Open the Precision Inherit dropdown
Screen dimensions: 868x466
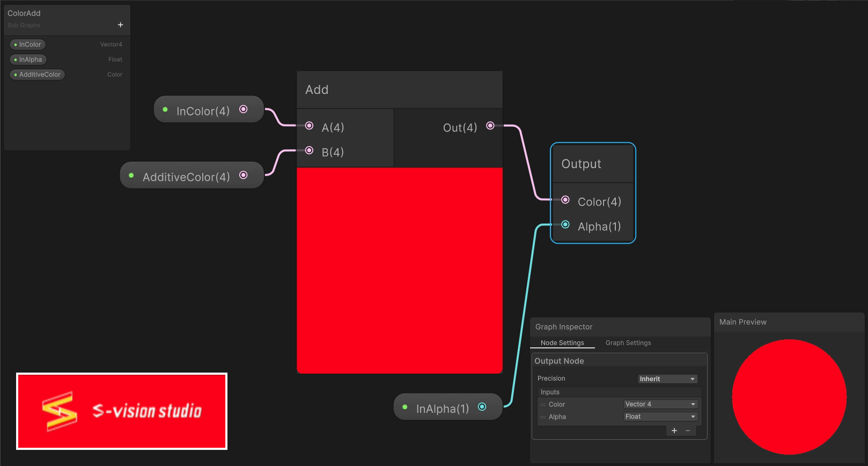(667, 379)
